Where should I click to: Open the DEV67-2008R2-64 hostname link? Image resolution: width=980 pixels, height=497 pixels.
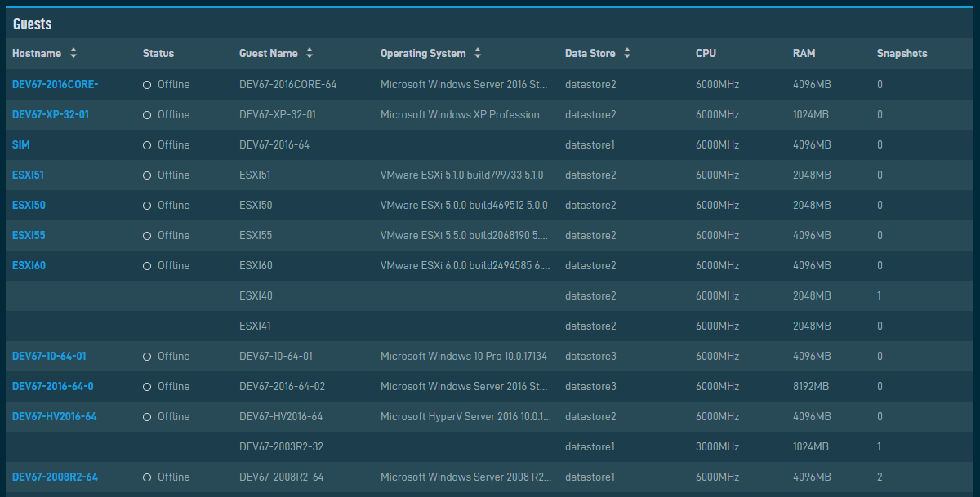[x=55, y=477]
